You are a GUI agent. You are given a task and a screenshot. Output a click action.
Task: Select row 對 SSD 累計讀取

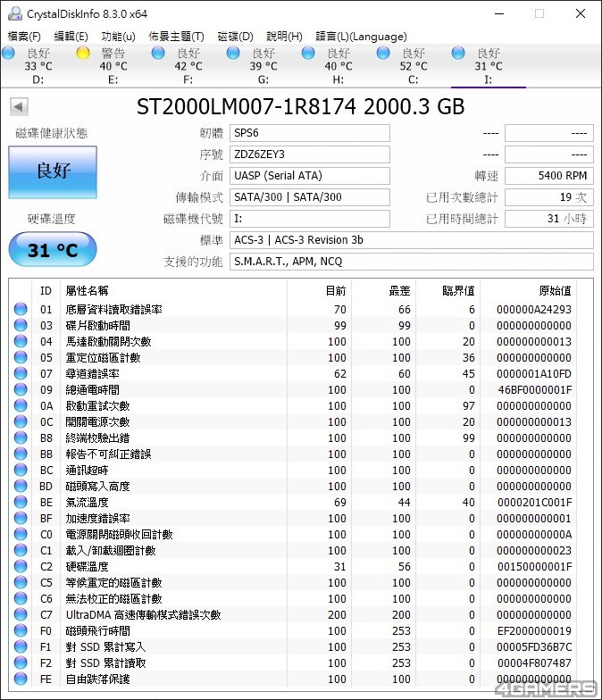tap(295, 662)
